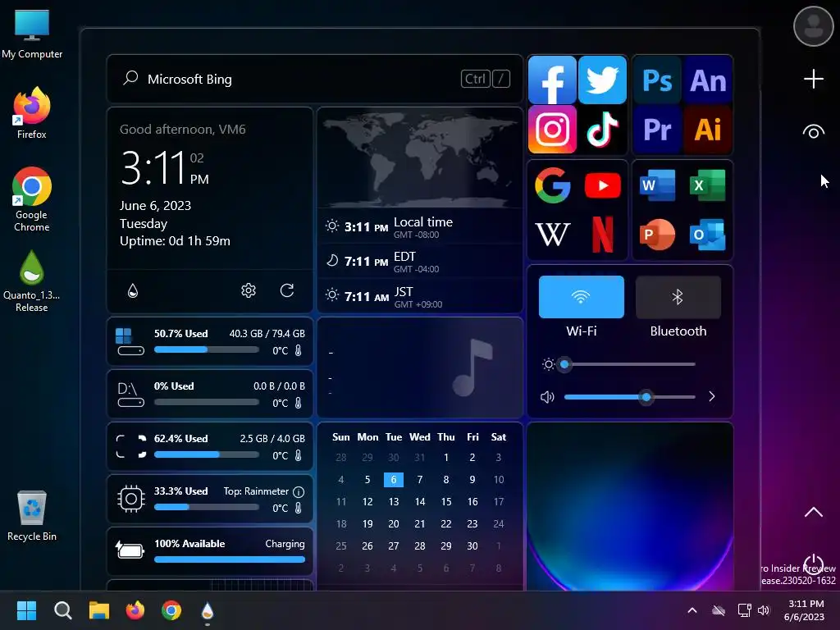
Task: Open Photoshop from the Ps tile
Action: (x=657, y=80)
